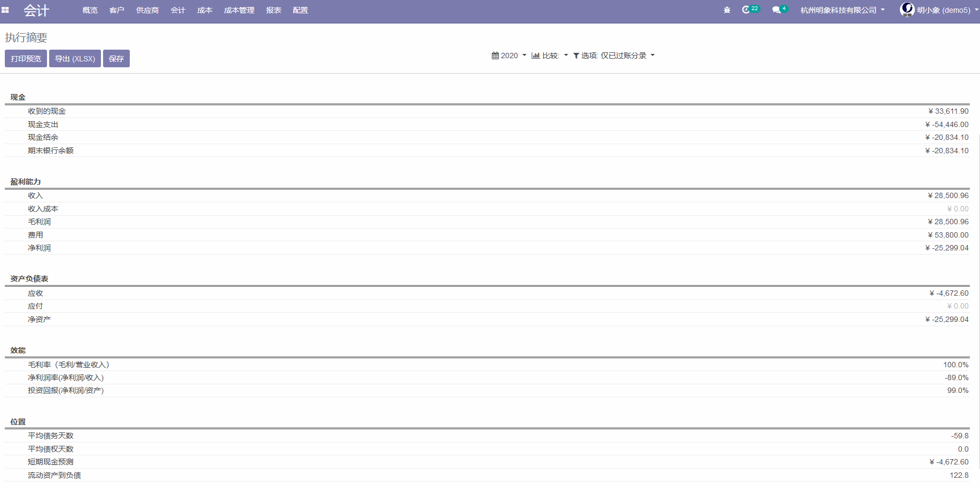
Task: Click the calendar icon beside 2020
Action: [495, 56]
